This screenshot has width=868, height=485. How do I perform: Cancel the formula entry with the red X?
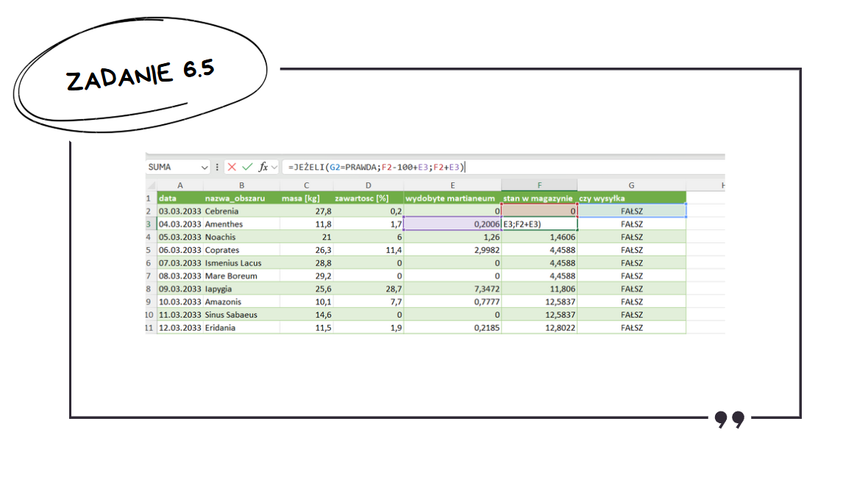(x=232, y=167)
